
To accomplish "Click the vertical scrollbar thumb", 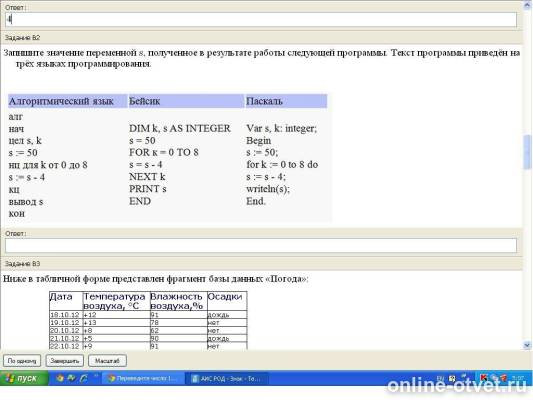I will 527,151.
